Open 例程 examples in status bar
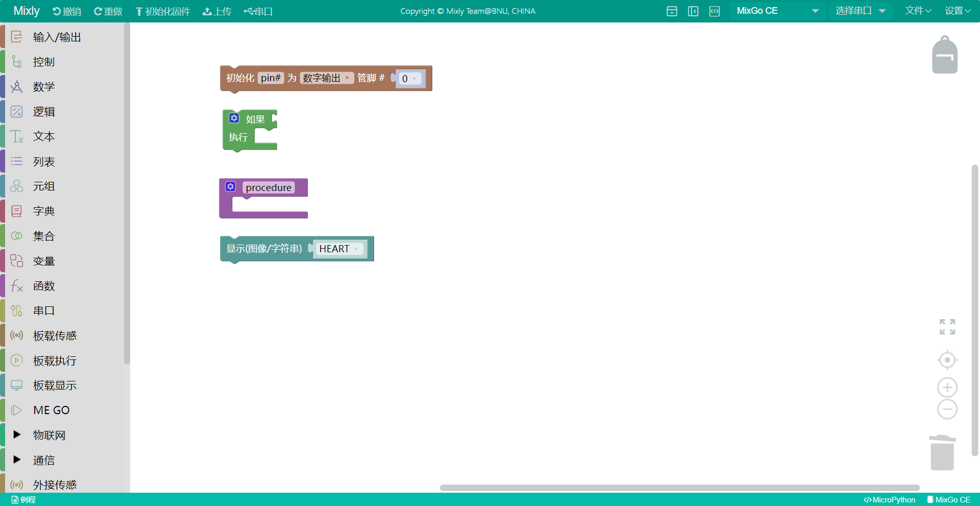This screenshot has height=506, width=980. pyautogui.click(x=23, y=500)
